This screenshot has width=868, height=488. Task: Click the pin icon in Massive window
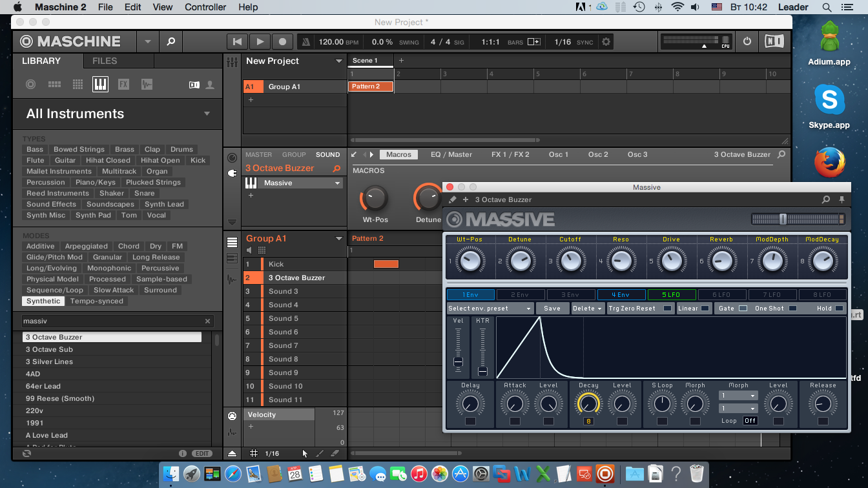842,200
